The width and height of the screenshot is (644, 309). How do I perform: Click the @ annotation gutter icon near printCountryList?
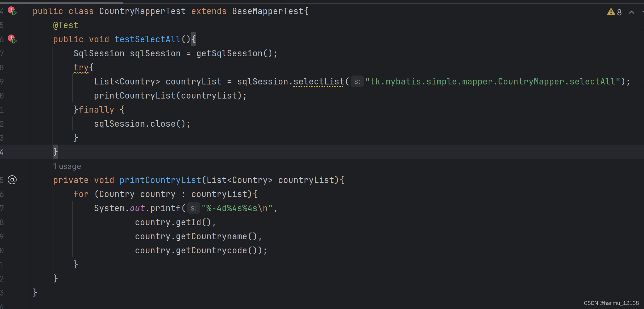(x=12, y=180)
